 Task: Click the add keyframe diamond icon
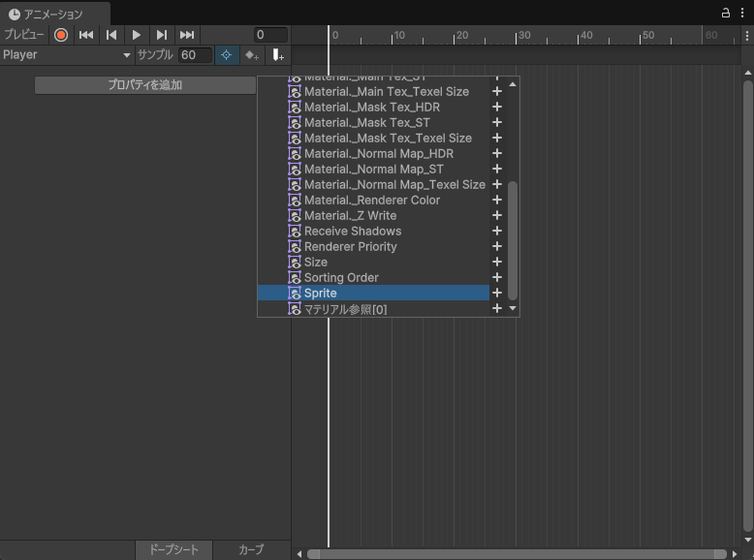click(252, 55)
